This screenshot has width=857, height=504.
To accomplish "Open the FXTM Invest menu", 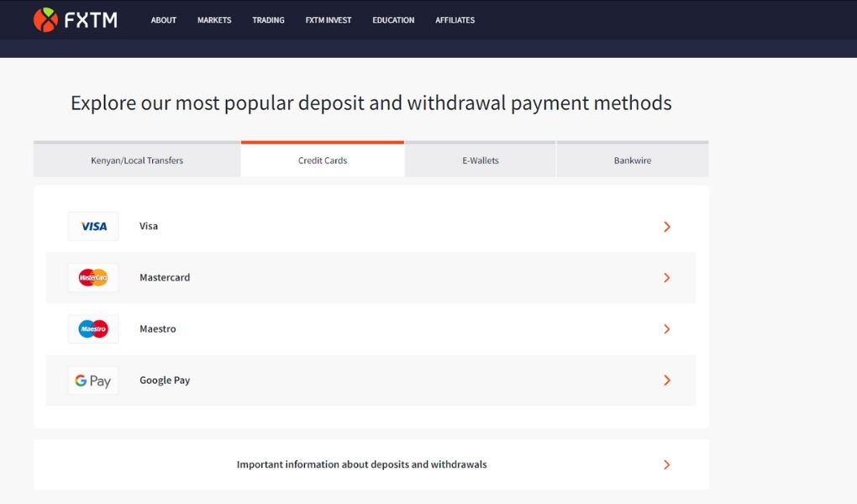I will (x=329, y=20).
